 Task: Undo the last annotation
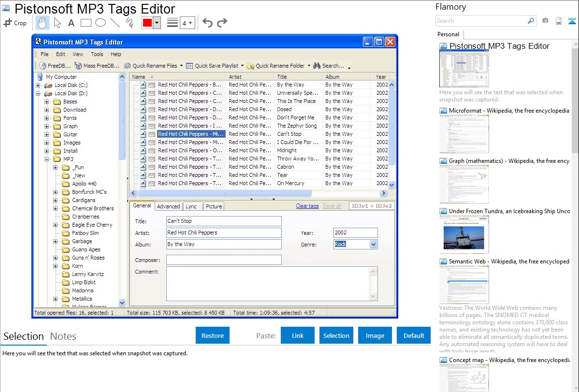(x=207, y=23)
